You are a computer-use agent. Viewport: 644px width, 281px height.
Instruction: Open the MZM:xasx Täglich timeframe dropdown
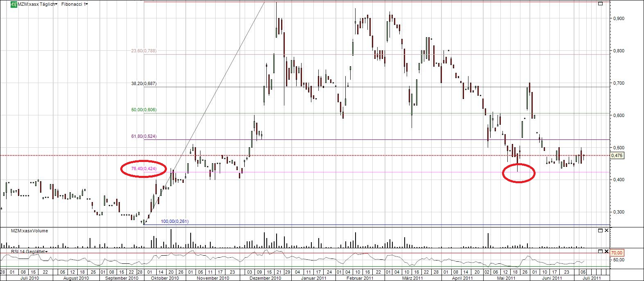coord(38,4)
